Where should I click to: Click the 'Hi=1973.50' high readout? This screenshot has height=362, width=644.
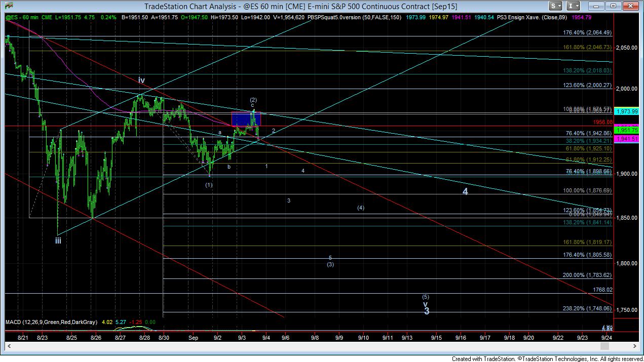pos(224,17)
